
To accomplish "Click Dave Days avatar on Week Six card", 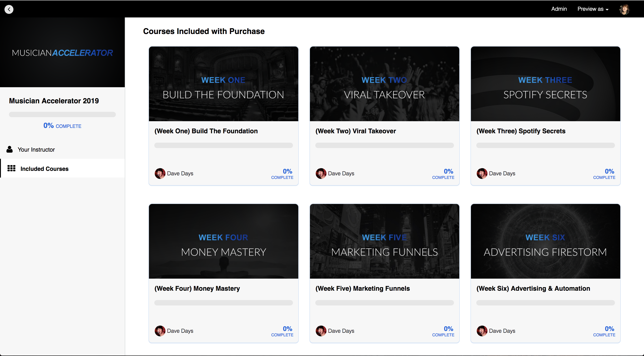I will [482, 331].
